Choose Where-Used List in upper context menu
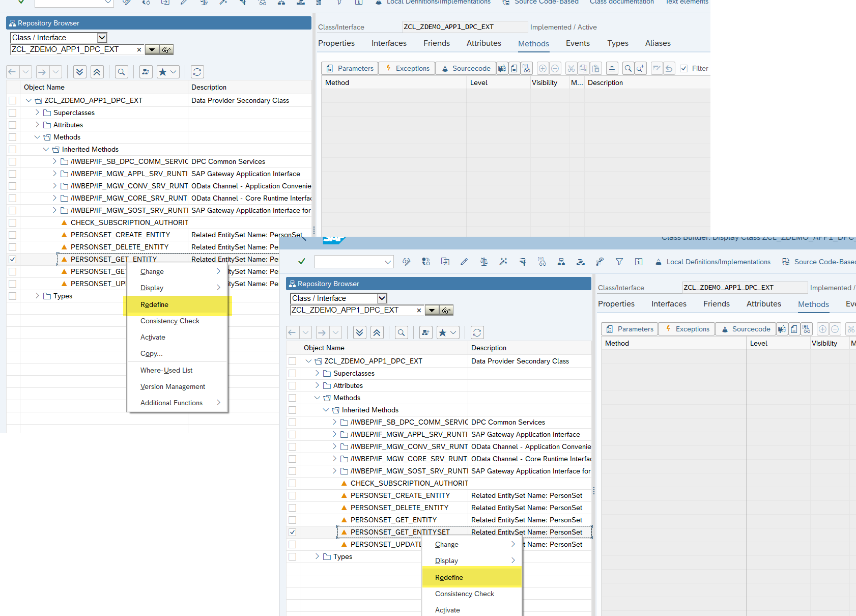 click(x=177, y=370)
